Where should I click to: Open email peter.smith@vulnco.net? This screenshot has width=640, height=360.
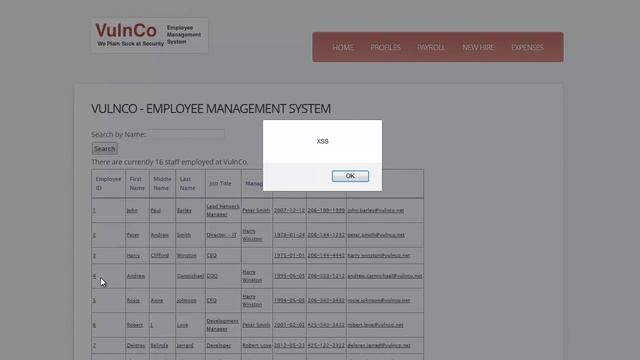coord(376,235)
